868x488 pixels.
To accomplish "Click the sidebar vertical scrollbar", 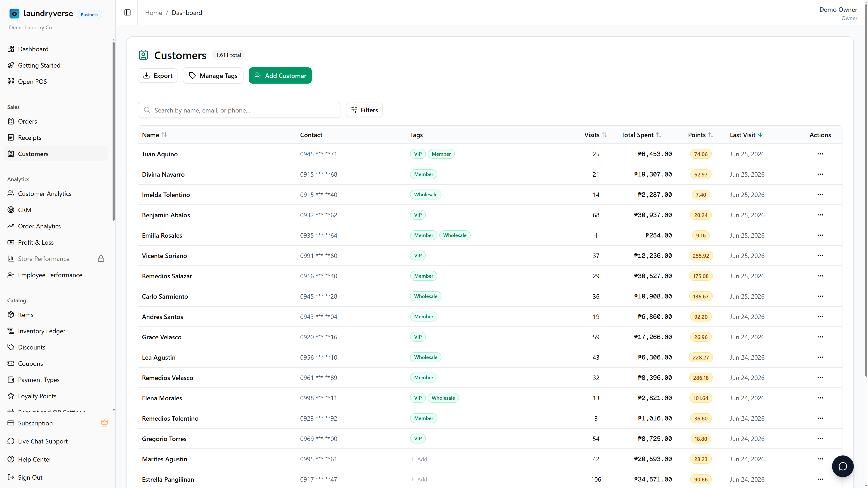I will click(113, 131).
